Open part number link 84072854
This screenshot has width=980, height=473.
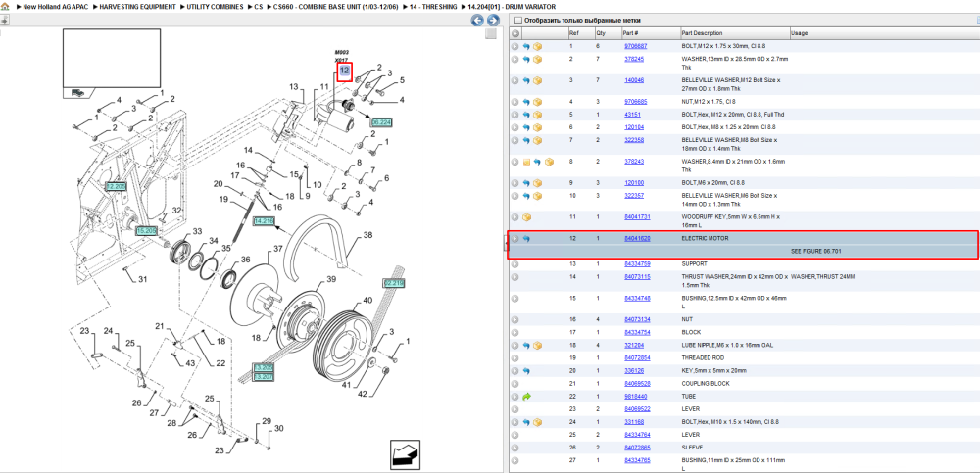(637, 358)
